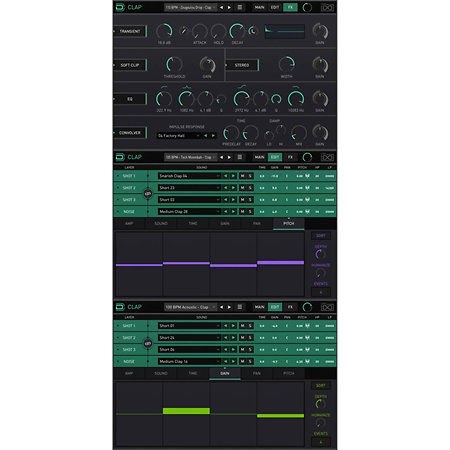The width and height of the screenshot is (450, 450).
Task: Select previous impulse response for Factory Hall
Action: pyautogui.click(x=205, y=136)
